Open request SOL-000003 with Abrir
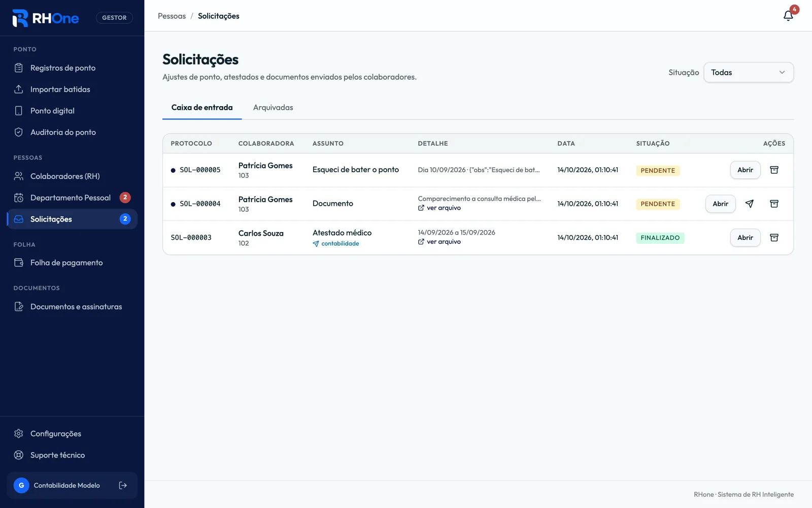The image size is (812, 508). tap(745, 238)
